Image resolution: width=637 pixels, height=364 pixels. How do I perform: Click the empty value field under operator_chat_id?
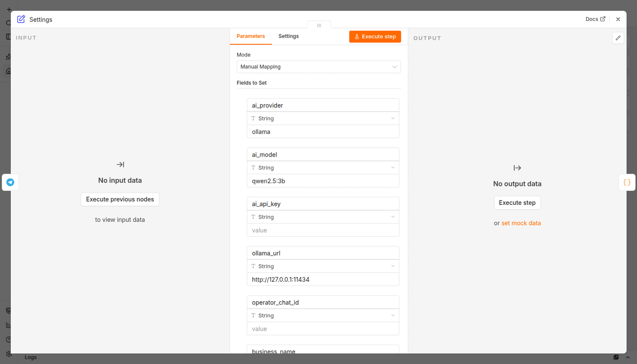tap(323, 329)
